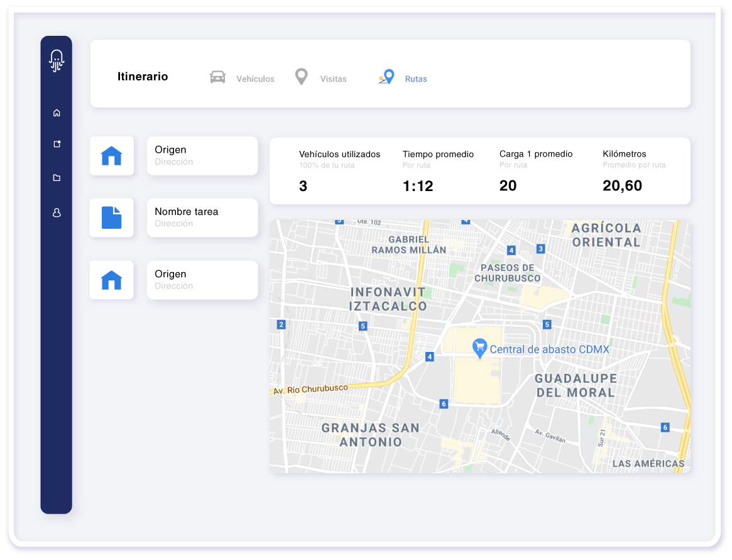Switch to the Rutas tab
This screenshot has width=732, height=560.
(x=416, y=79)
